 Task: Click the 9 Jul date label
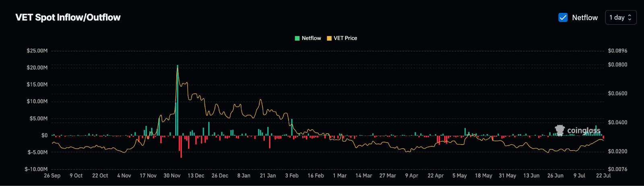click(x=580, y=176)
